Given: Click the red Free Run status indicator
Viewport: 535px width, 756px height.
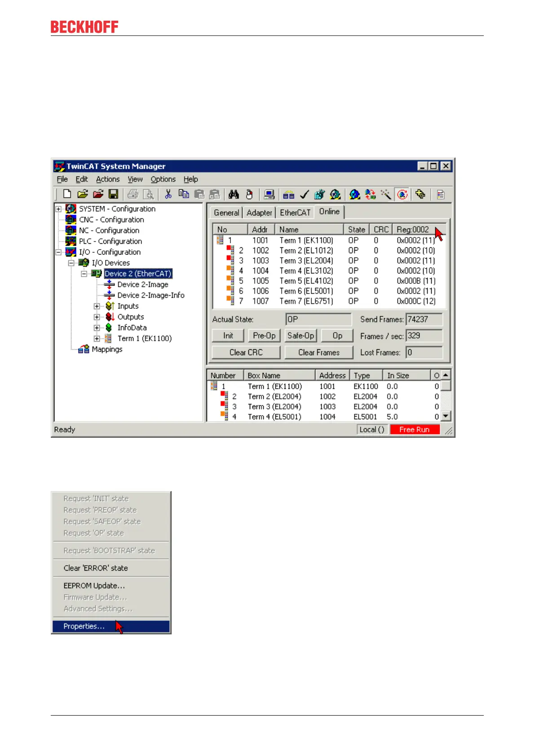Looking at the screenshot, I should coord(415,430).
